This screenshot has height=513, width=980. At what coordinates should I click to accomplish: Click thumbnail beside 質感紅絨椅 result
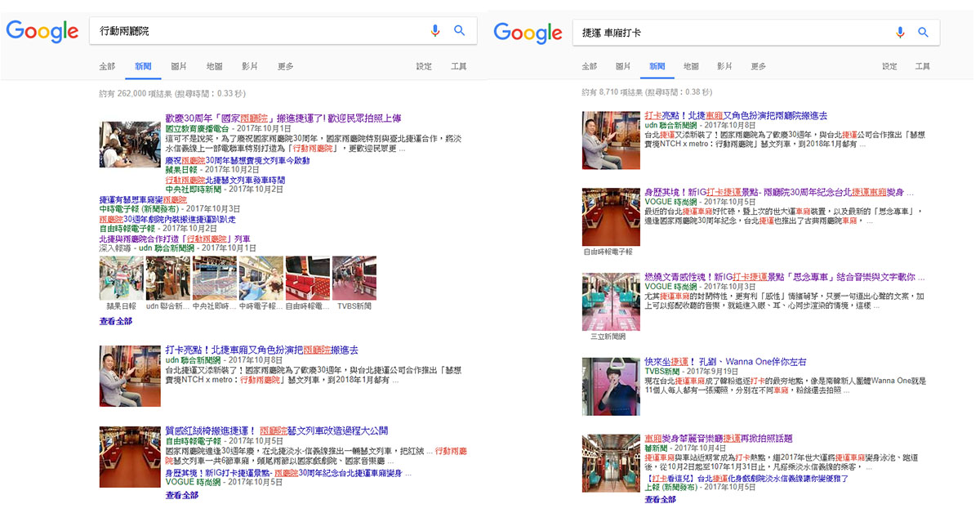point(129,457)
